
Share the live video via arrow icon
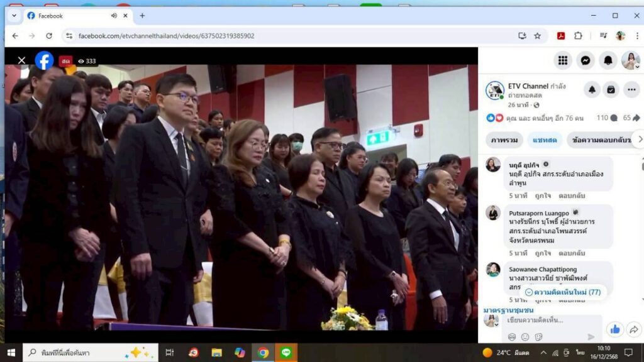click(634, 329)
